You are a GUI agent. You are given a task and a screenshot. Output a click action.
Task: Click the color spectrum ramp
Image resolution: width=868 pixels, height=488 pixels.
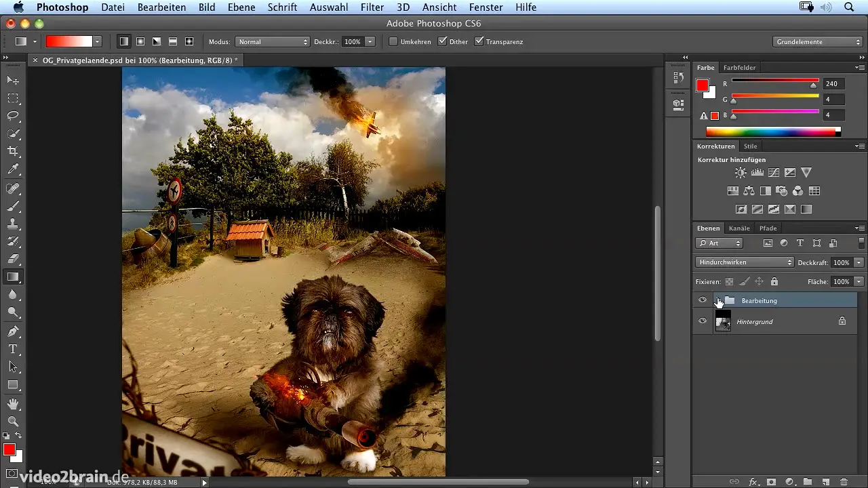773,132
